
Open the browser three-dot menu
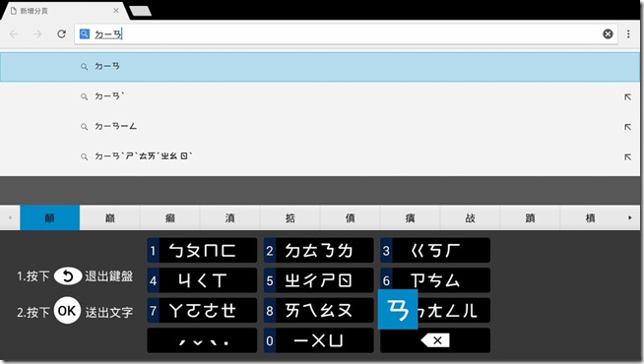628,34
